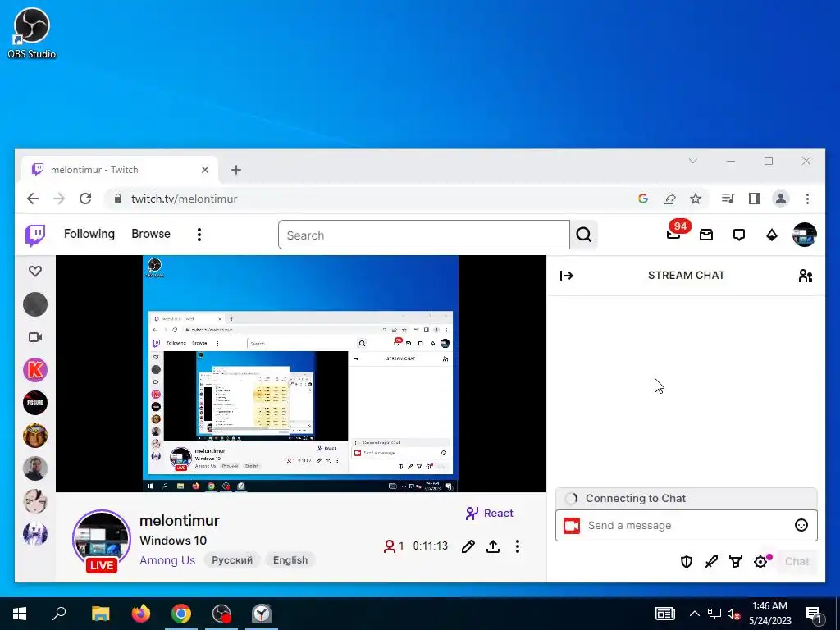
Task: Open the FISSURE channel avatar
Action: (35, 403)
